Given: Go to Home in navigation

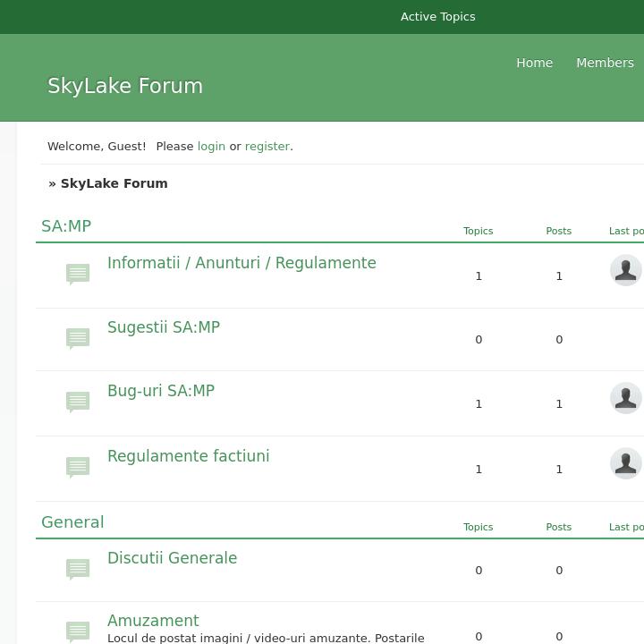Looking at the screenshot, I should pos(534,63).
